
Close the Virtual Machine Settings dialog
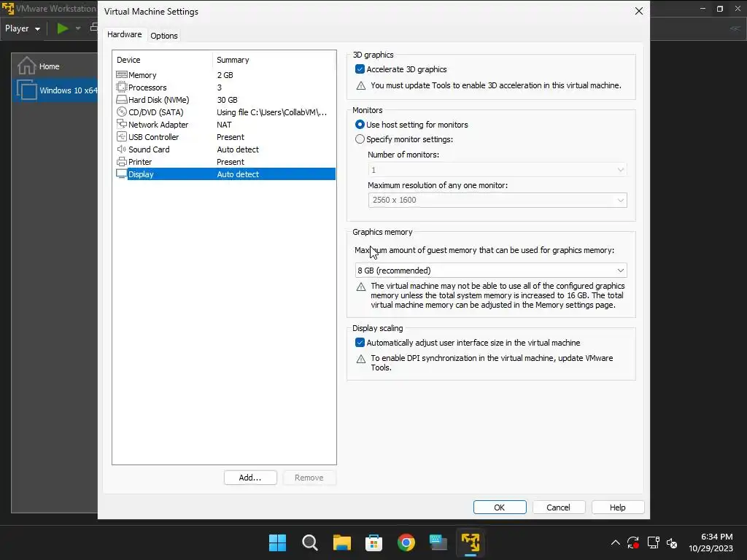pyautogui.click(x=639, y=11)
